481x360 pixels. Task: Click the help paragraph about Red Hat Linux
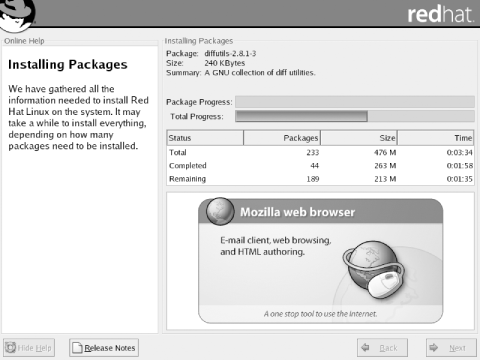click(78, 117)
